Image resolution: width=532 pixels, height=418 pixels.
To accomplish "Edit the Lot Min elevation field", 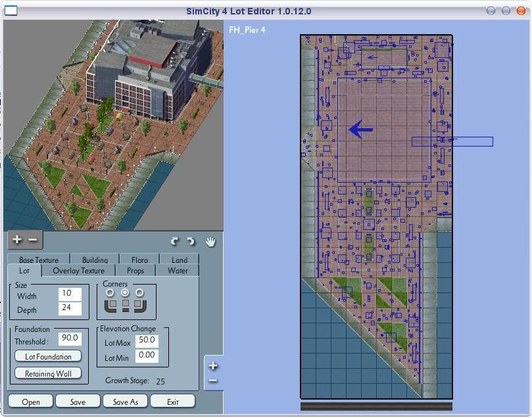I will pos(147,356).
